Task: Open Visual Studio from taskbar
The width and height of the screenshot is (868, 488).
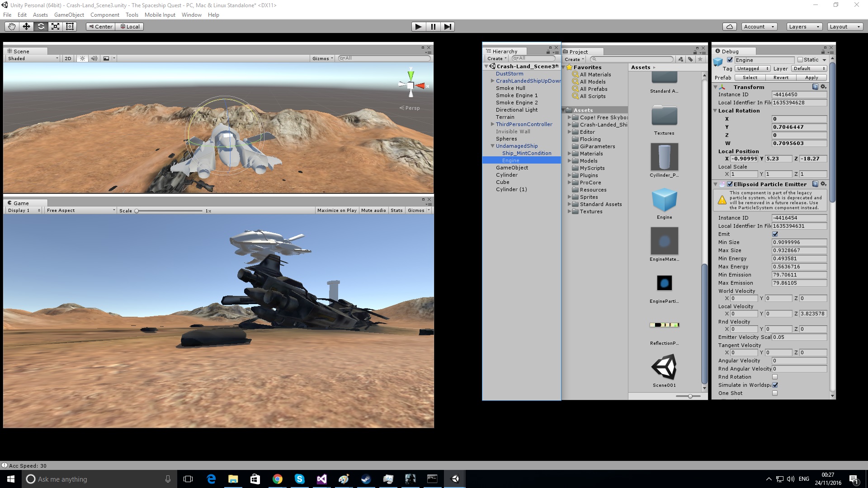Action: pos(321,479)
